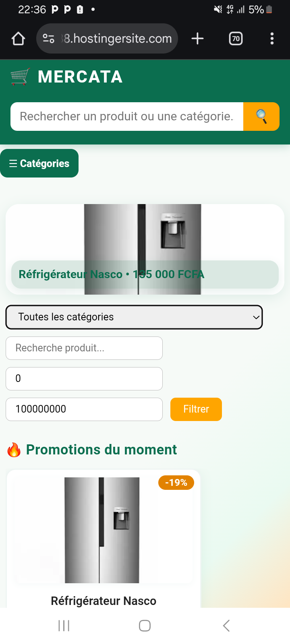290x644 pixels.
Task: Tap Android recent apps button
Action: tap(64, 625)
